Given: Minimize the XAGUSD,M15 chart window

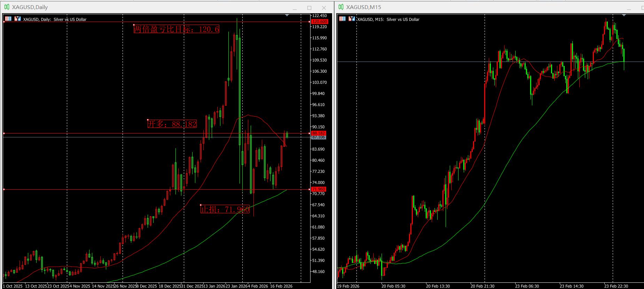Looking at the screenshot, I should click(x=629, y=8).
